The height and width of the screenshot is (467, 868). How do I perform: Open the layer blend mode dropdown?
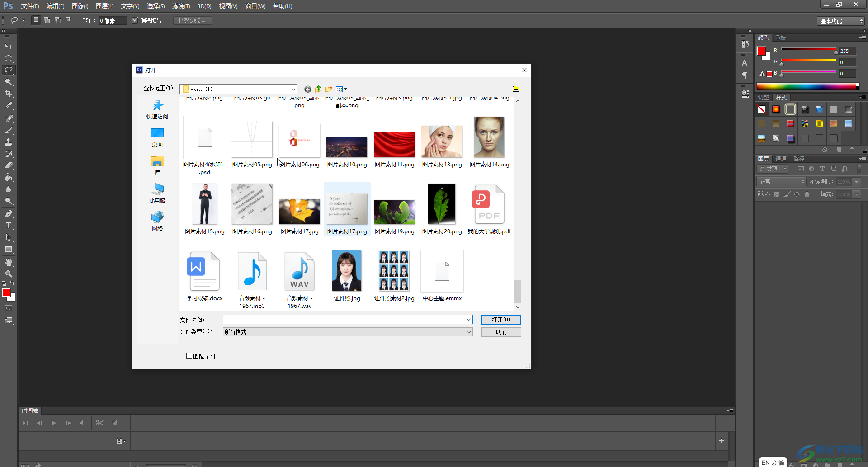coord(781,181)
